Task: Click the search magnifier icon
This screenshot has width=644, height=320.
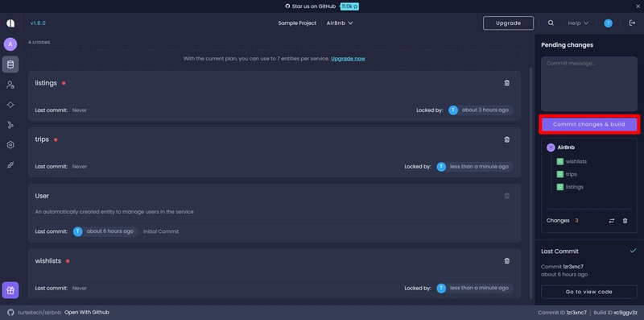Action: click(551, 23)
